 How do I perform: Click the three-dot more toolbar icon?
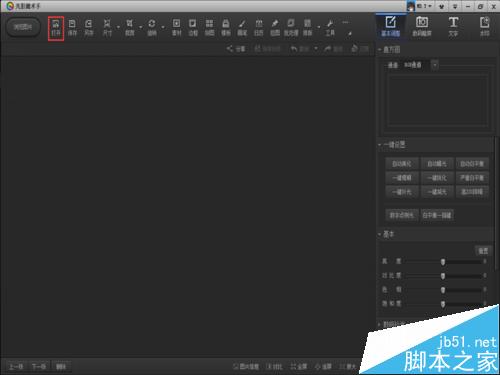(x=345, y=22)
